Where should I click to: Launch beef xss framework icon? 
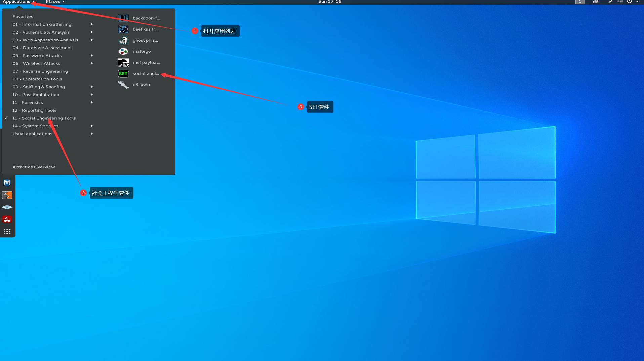point(123,29)
